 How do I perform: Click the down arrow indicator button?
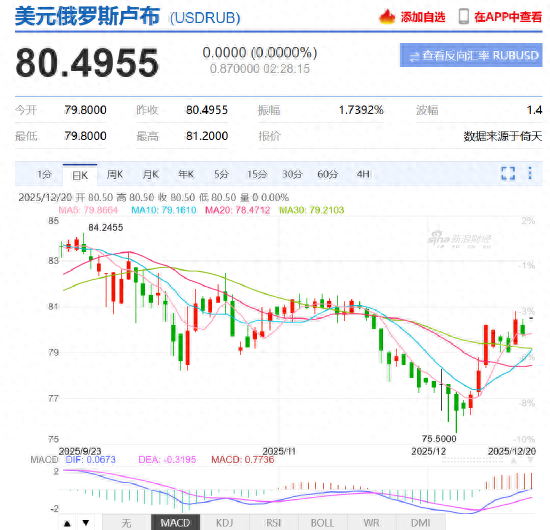coord(86,523)
